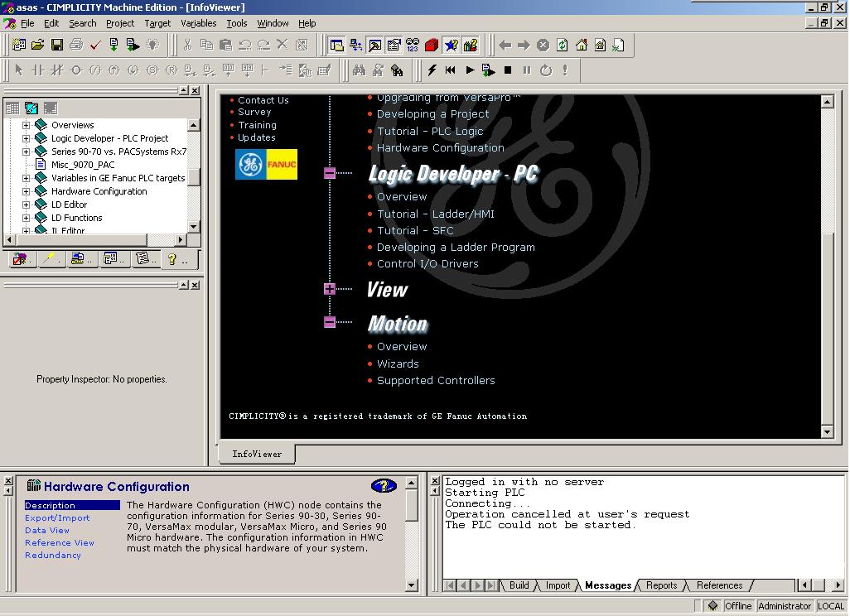Switch to the Build tab in Feedback Zone
Viewport: 850px width, 616px height.
tap(519, 585)
